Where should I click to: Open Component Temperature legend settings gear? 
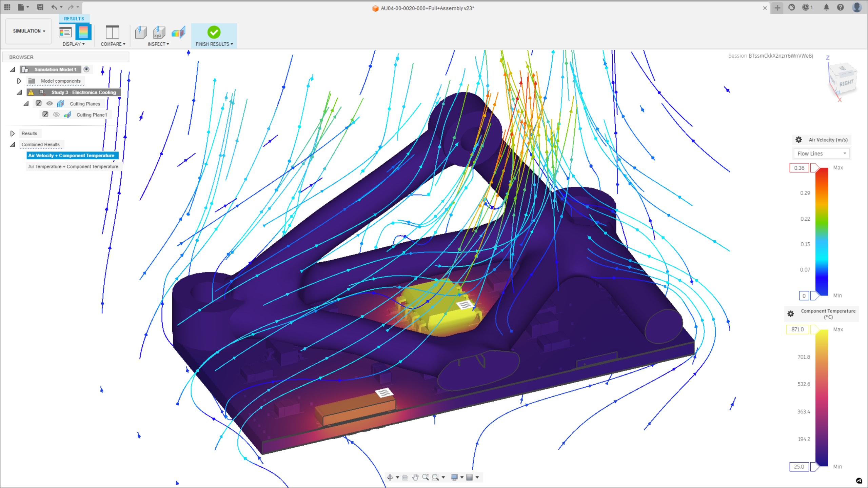pyautogui.click(x=790, y=314)
